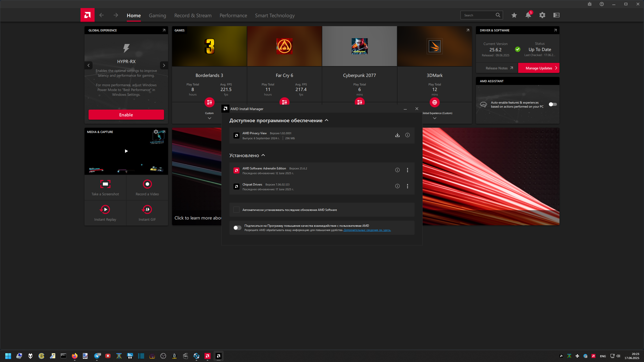Open the favorites star icon
The height and width of the screenshot is (362, 644).
pos(514,15)
